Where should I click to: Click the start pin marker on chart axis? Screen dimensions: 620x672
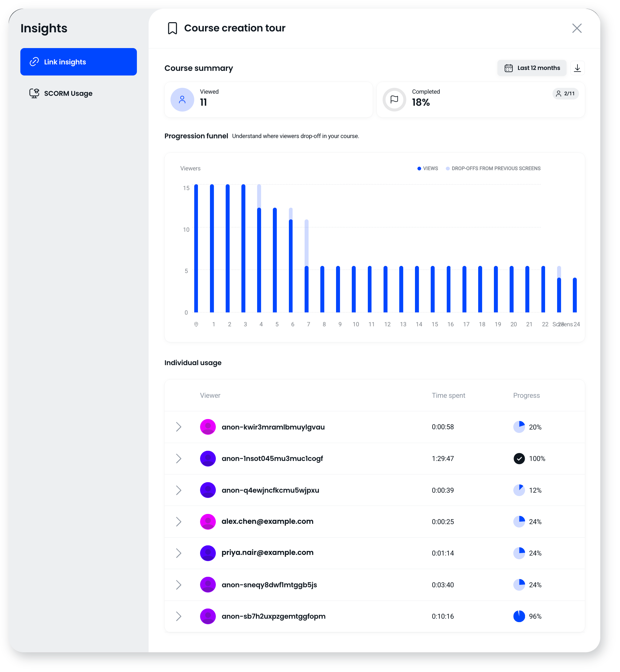point(196,324)
